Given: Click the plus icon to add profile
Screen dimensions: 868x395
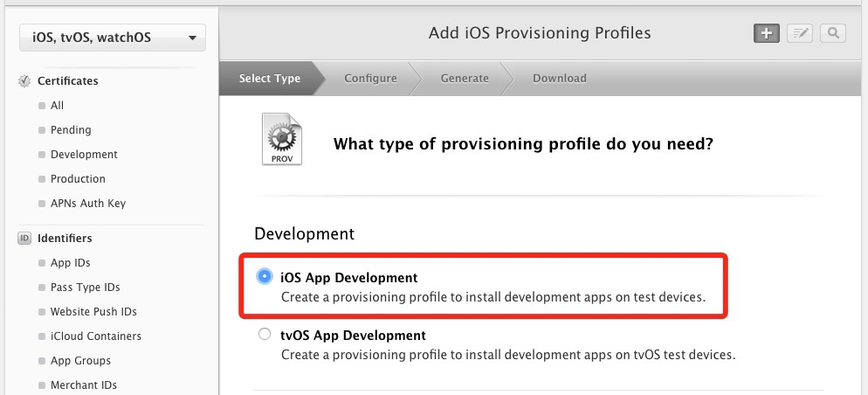Looking at the screenshot, I should [x=767, y=33].
